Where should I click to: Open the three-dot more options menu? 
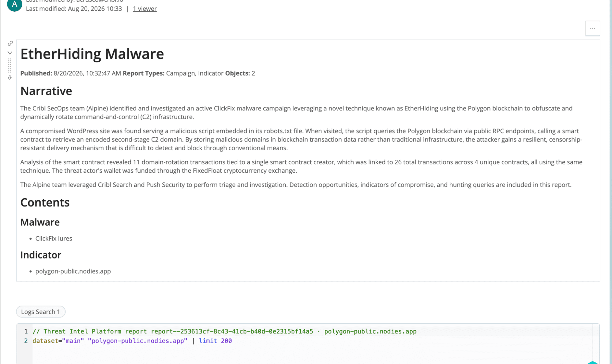coord(592,28)
